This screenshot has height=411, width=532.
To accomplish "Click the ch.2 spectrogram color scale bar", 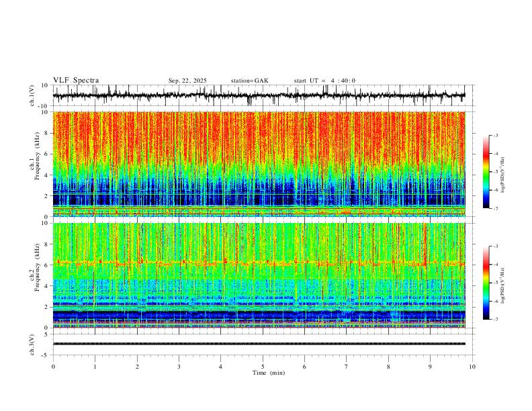I will [486, 283].
